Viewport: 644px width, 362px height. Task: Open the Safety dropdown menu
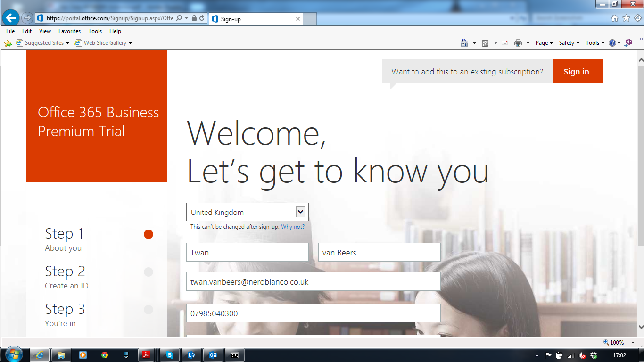[569, 43]
